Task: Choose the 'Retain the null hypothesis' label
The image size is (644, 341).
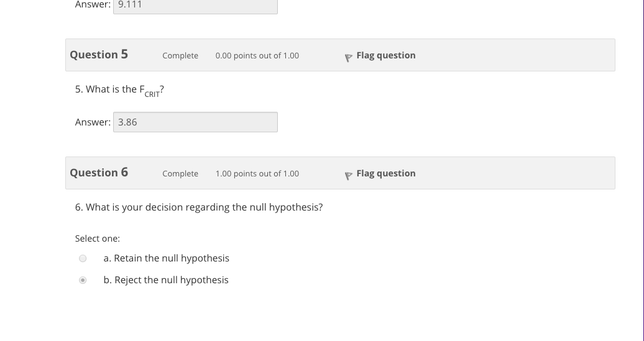Action: click(x=166, y=258)
